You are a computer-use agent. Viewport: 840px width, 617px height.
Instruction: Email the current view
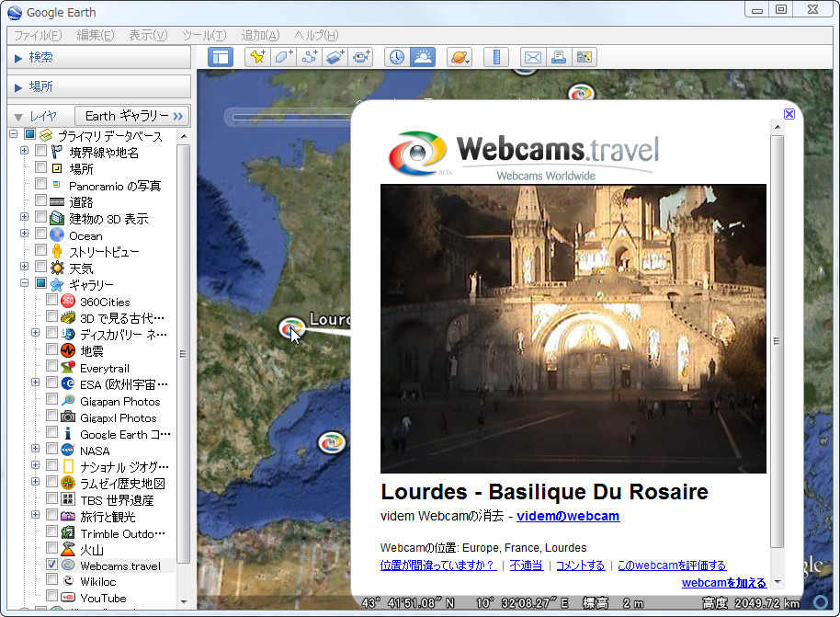(532, 56)
